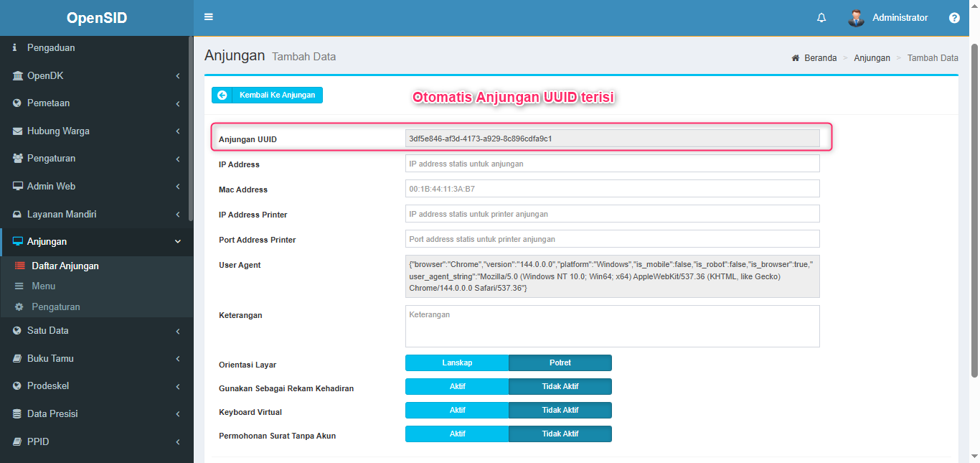Viewport: 980px width, 463px height.
Task: Click the Hubung Warga envelope icon
Action: click(17, 131)
